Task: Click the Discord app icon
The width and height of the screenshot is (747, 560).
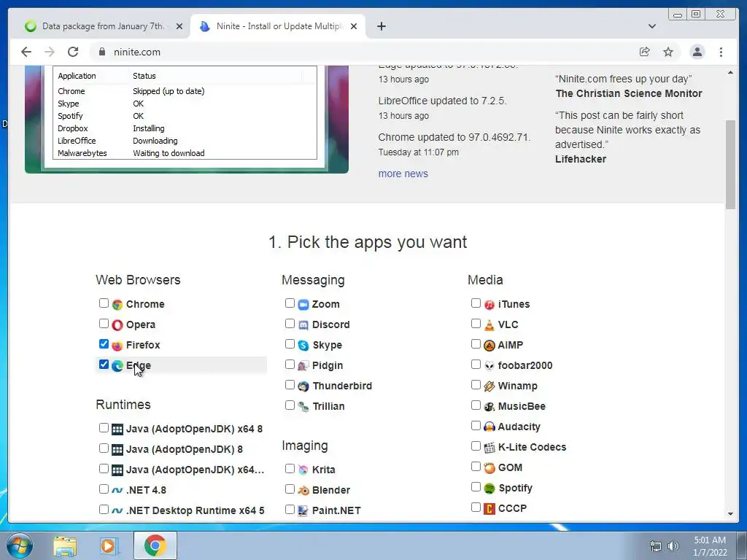Action: (x=303, y=324)
